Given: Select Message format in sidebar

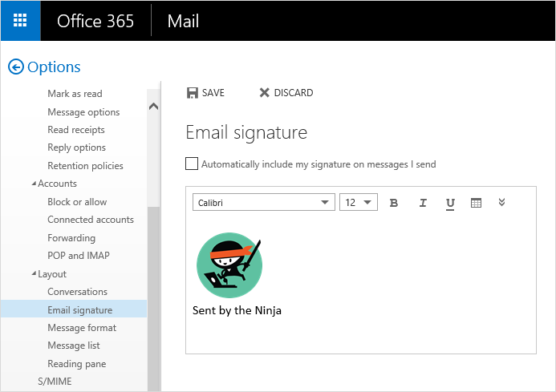Looking at the screenshot, I should (82, 328).
